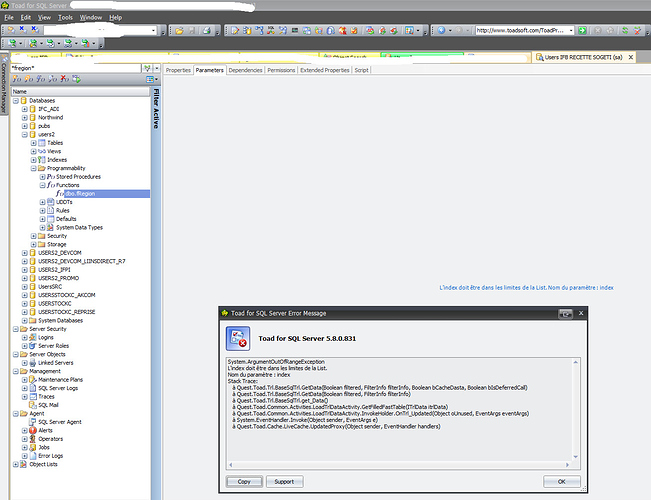Image resolution: width=651 pixels, height=500 pixels.
Task: Click the Error Logs icon
Action: tap(33, 456)
